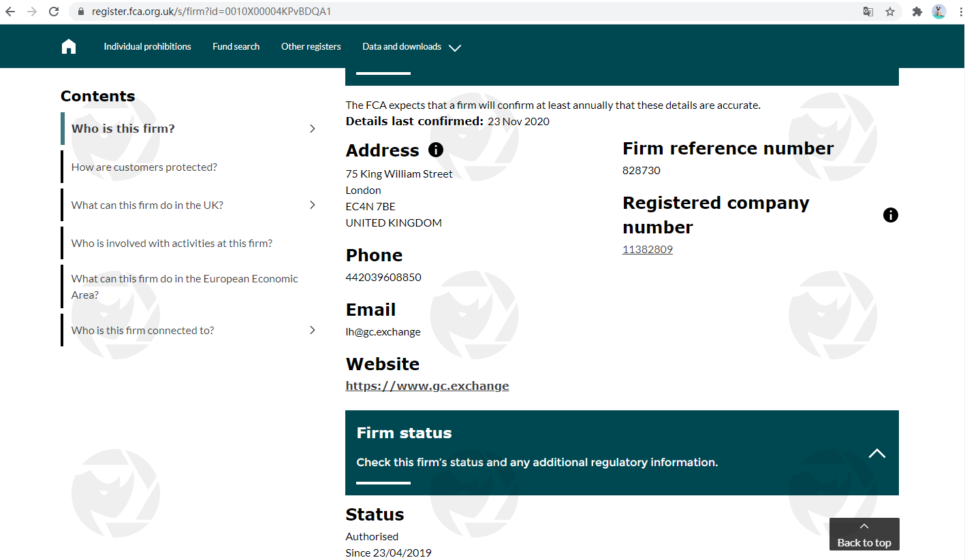Viewport: 965px width, 560px height.
Task: Click the browser address bar URL
Action: 211,12
